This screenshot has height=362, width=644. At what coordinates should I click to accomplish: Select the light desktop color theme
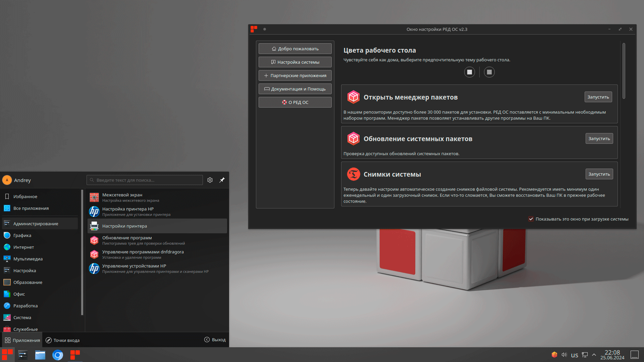(469, 72)
